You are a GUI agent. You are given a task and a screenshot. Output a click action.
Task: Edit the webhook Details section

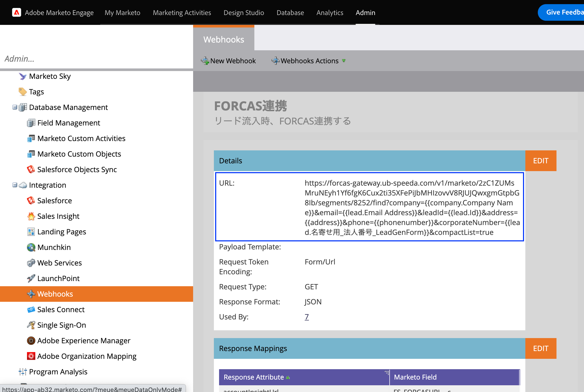pos(541,161)
